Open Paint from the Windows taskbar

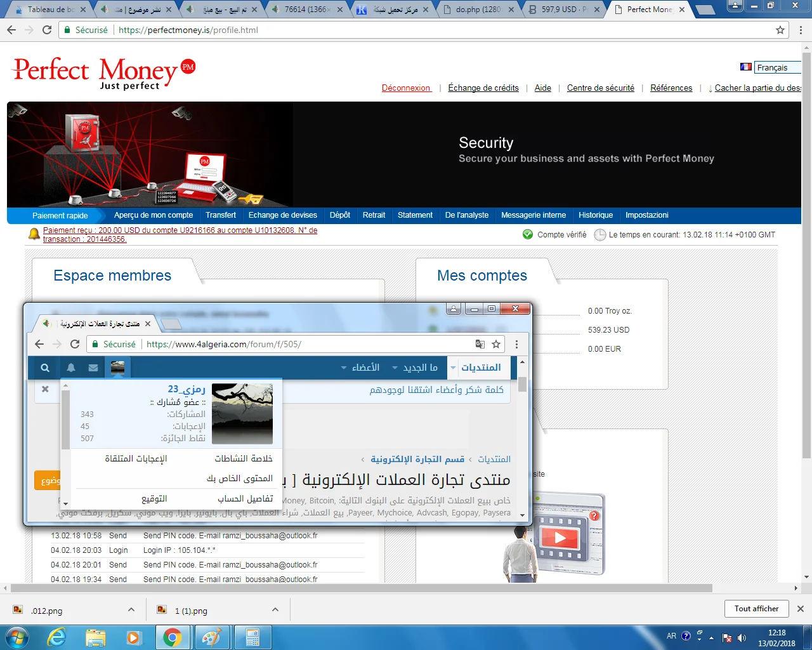coord(211,637)
